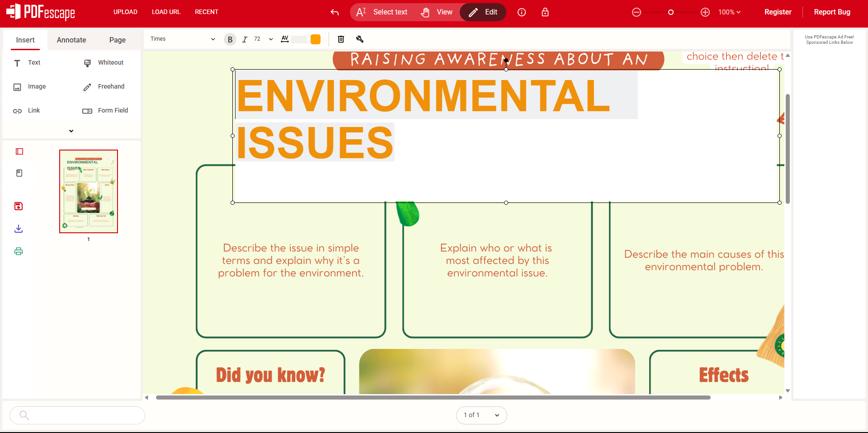Print the document icon
This screenshot has width=868, height=433.
pyautogui.click(x=19, y=251)
